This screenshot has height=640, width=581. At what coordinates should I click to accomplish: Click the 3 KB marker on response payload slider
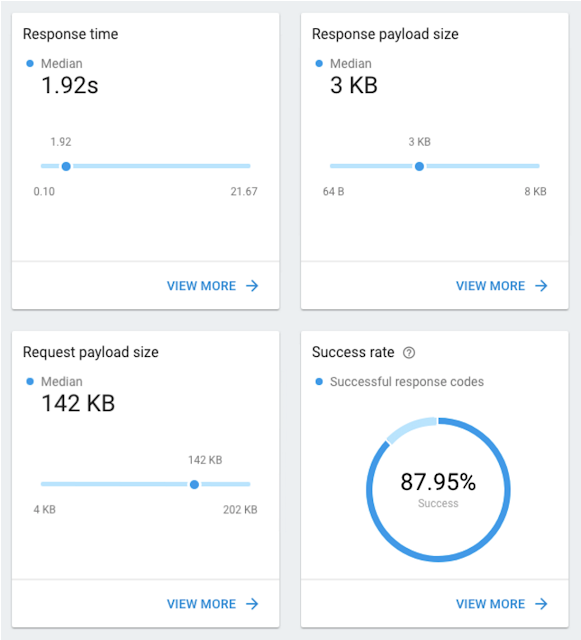click(x=419, y=166)
